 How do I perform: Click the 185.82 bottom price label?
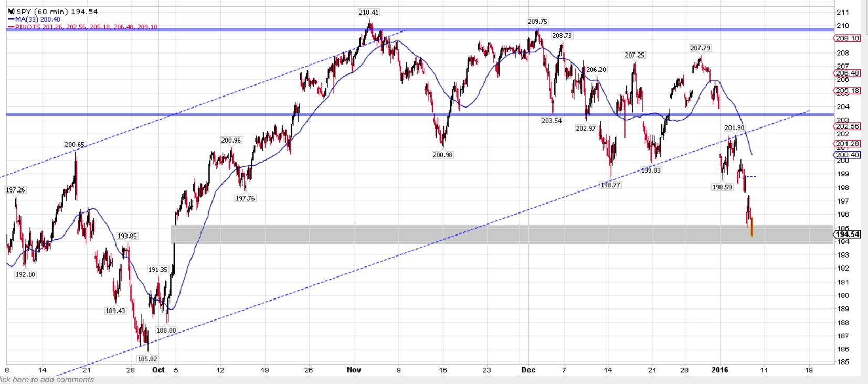[147, 359]
